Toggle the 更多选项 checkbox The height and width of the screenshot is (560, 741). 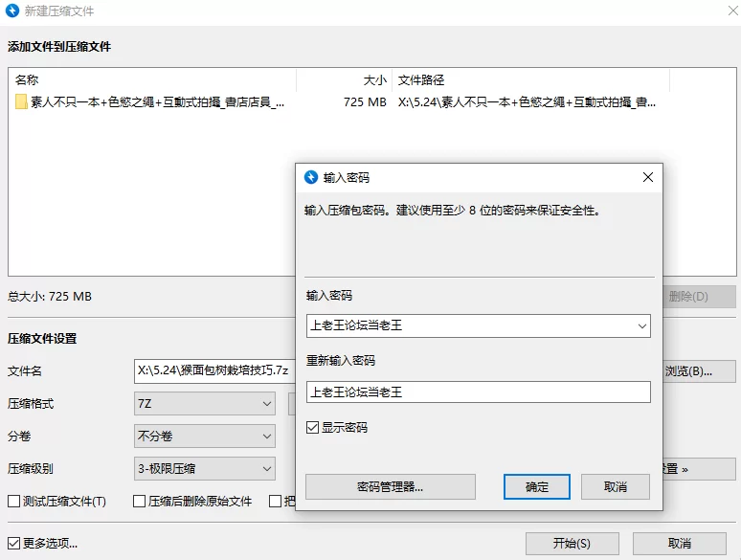(13, 544)
